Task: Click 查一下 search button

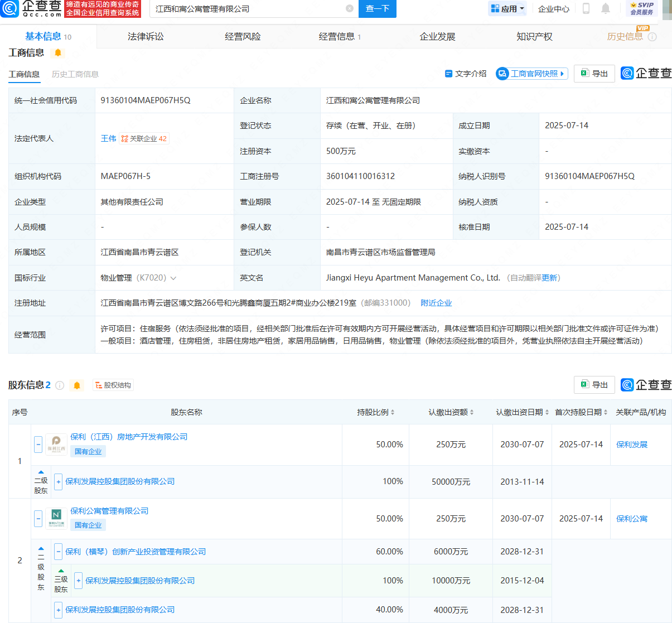Action: 378,8
